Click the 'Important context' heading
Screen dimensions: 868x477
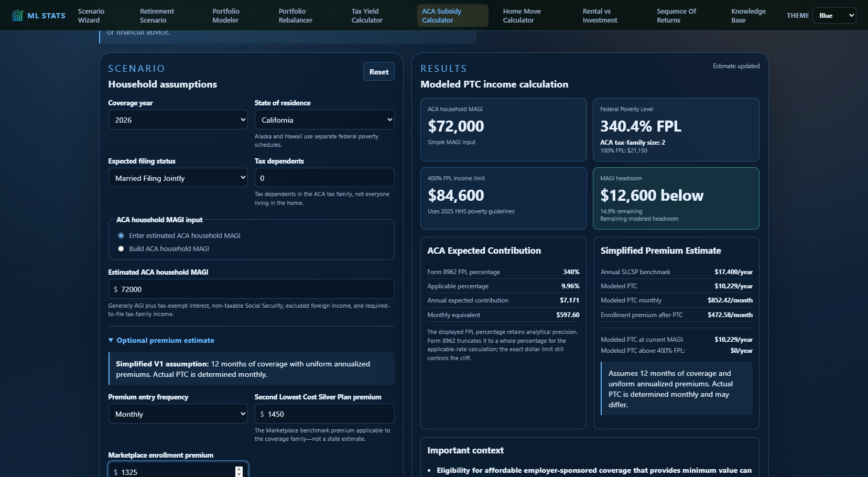465,450
